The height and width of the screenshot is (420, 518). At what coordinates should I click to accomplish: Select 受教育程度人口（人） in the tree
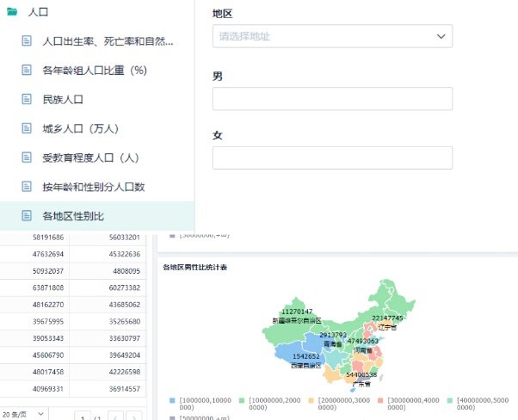coord(90,157)
